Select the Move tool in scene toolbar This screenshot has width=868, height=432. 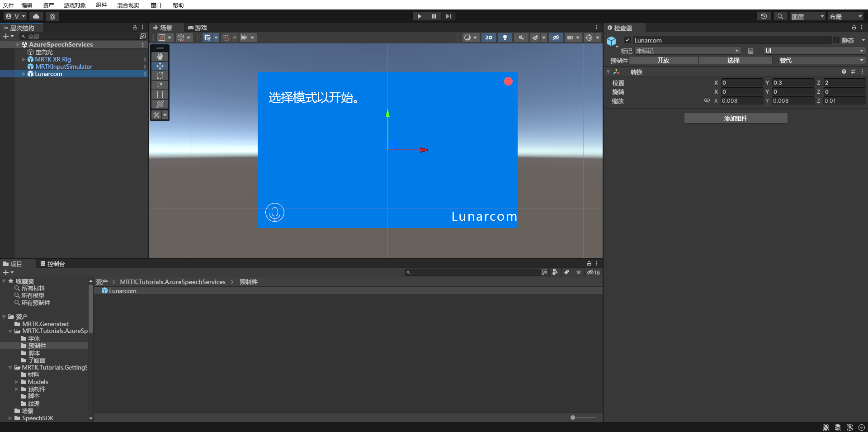(160, 66)
